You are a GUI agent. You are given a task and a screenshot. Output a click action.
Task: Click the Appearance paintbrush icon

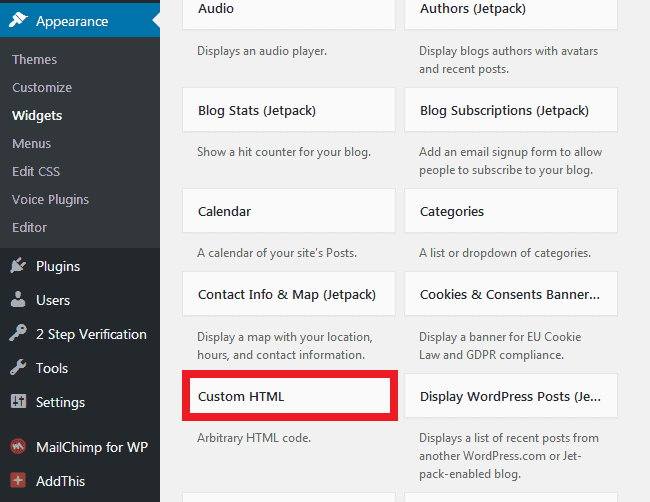(18, 19)
